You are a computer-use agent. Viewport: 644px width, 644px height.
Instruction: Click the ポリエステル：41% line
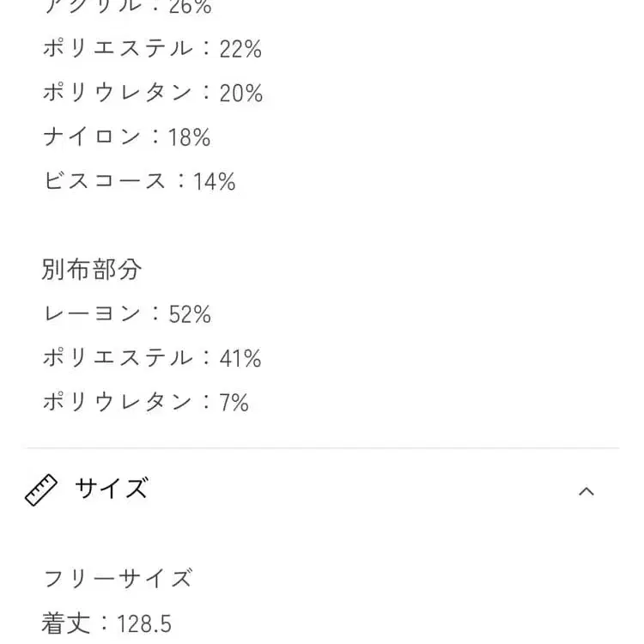pyautogui.click(x=152, y=358)
